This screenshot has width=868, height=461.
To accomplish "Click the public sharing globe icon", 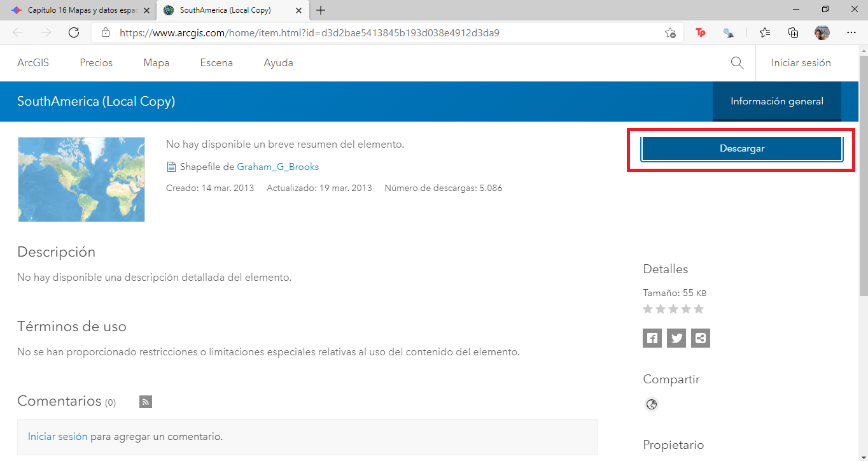I will (x=651, y=404).
